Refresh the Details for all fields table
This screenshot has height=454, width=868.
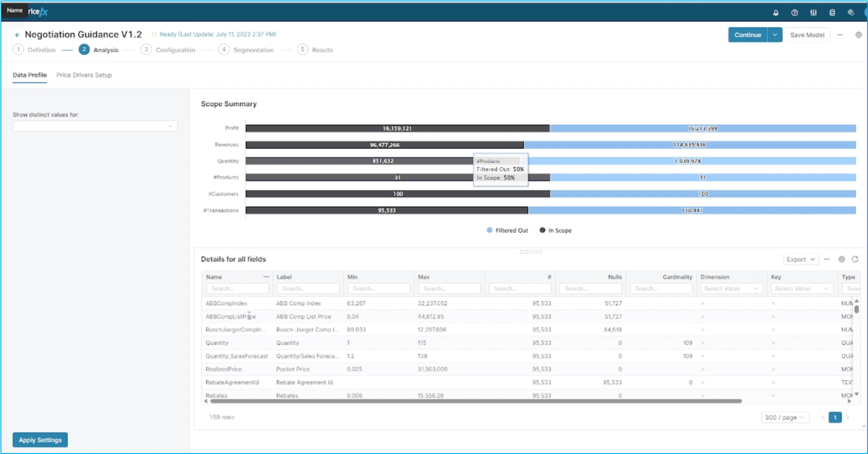tap(855, 259)
